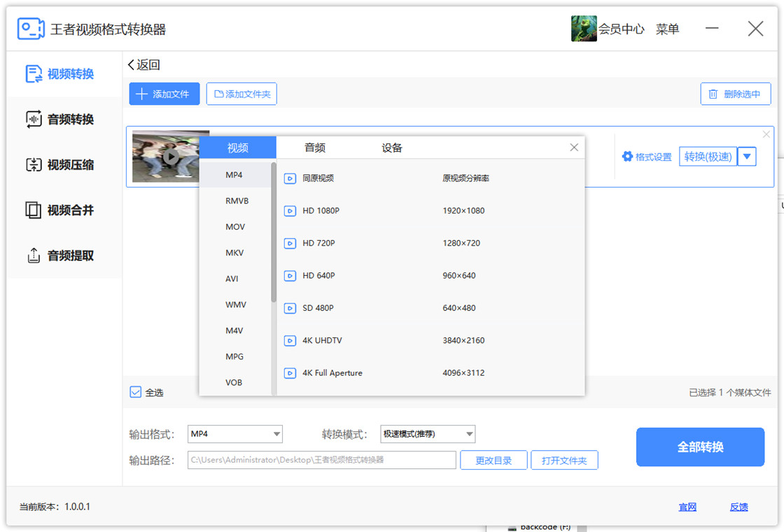Viewport: 784px width, 532px height.
Task: Choose 960×640 resolution
Action: (x=459, y=276)
